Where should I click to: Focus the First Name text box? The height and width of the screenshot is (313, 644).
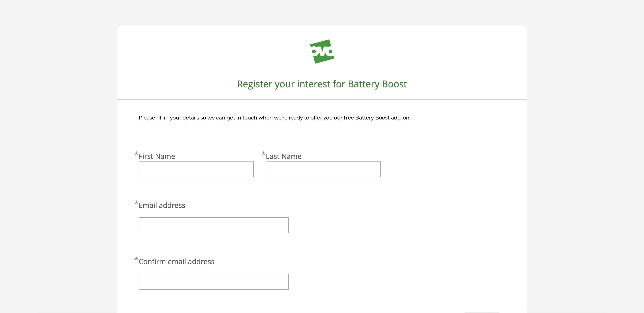click(196, 169)
